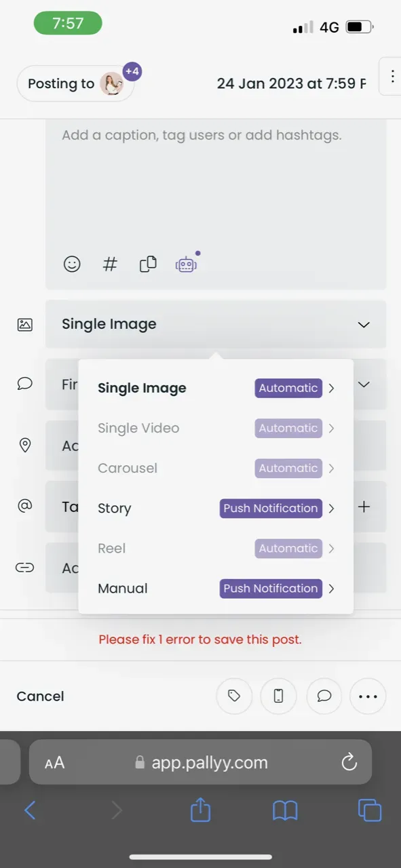The width and height of the screenshot is (401, 868).
Task: Click the first comment speech bubble icon
Action: (24, 384)
